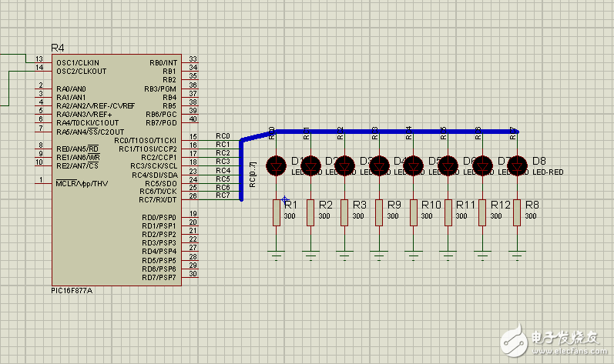Click pin number 33 on the chip

point(193,58)
